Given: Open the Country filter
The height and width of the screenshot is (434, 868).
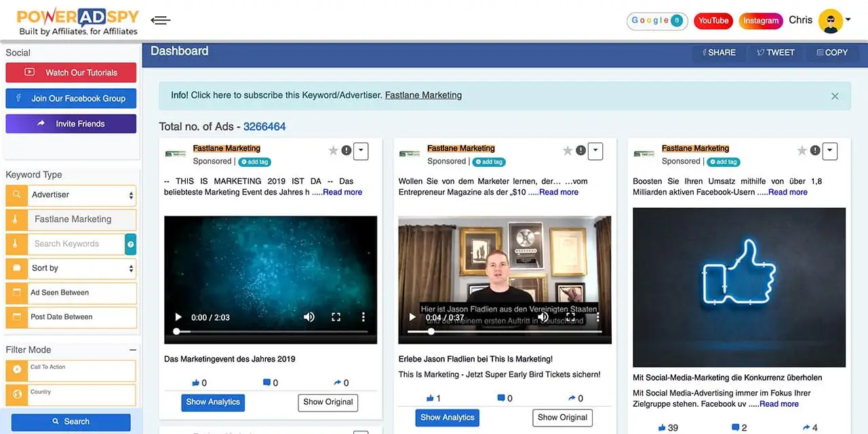Looking at the screenshot, I should pos(81,395).
